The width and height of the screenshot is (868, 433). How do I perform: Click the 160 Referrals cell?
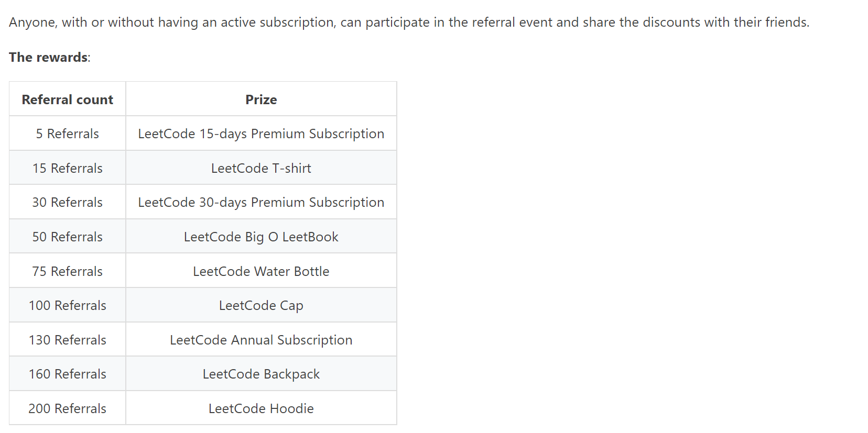coord(68,374)
